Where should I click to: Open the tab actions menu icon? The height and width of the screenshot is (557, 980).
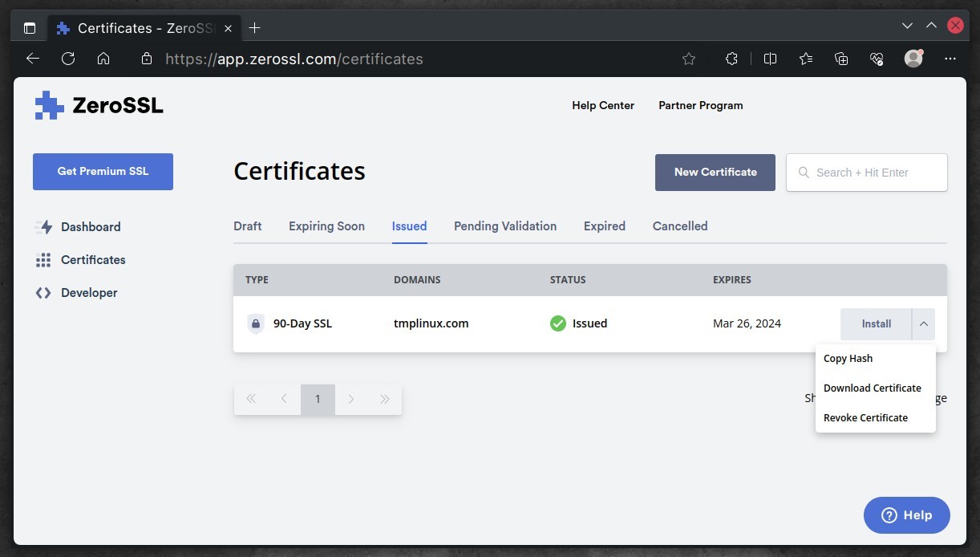30,28
